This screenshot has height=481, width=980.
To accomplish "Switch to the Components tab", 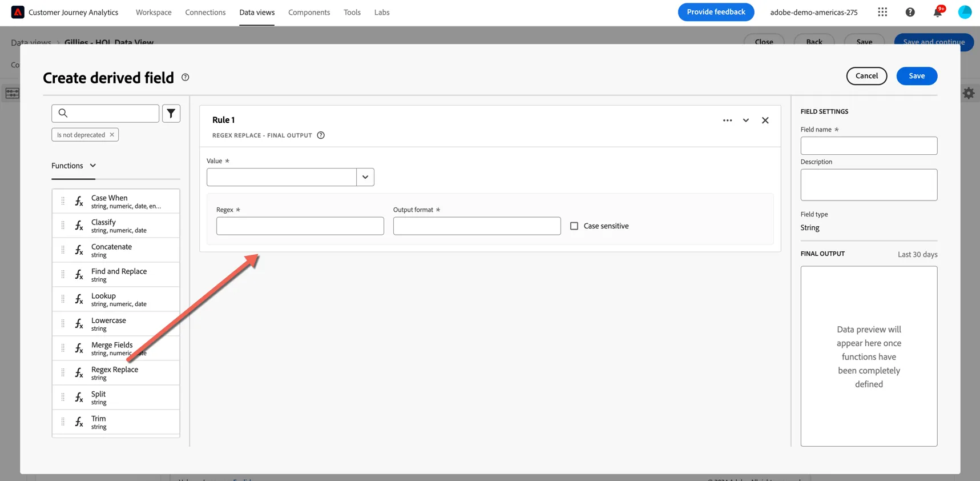I will tap(309, 12).
